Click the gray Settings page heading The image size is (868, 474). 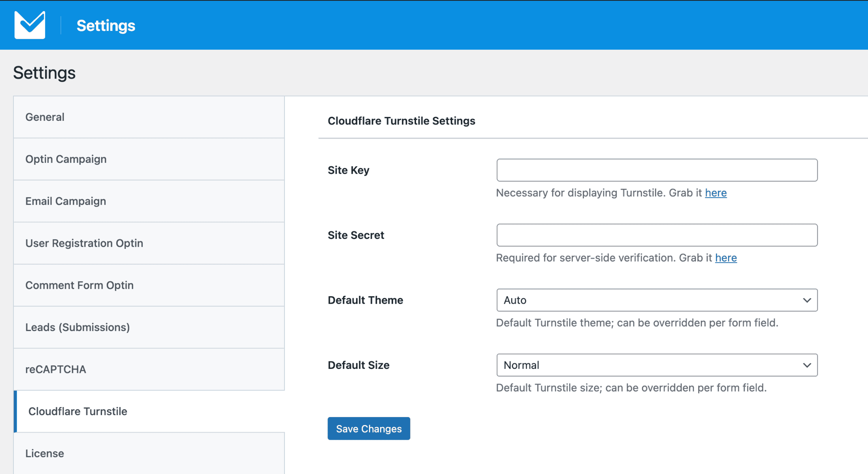click(x=44, y=73)
